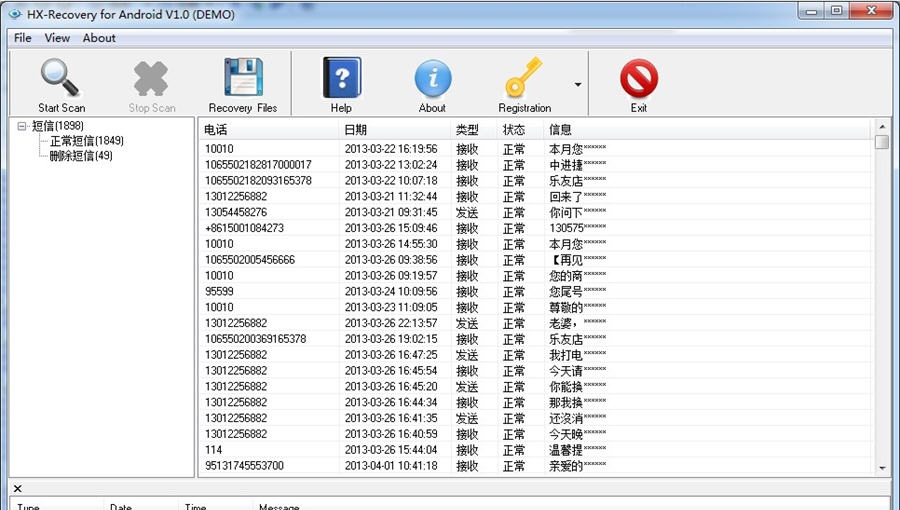The image size is (900, 510).
Task: Select row with phone 106550200369165378
Action: tap(535, 339)
